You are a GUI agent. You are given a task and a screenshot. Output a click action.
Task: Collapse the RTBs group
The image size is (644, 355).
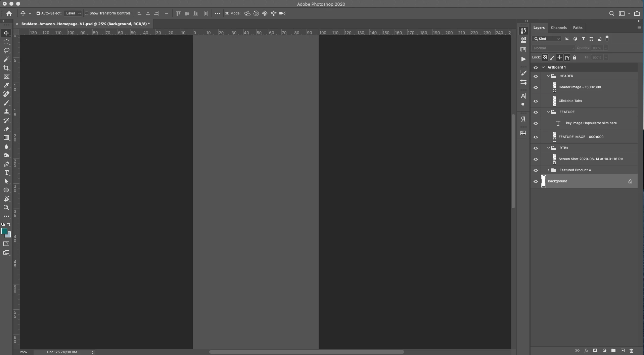pos(548,148)
